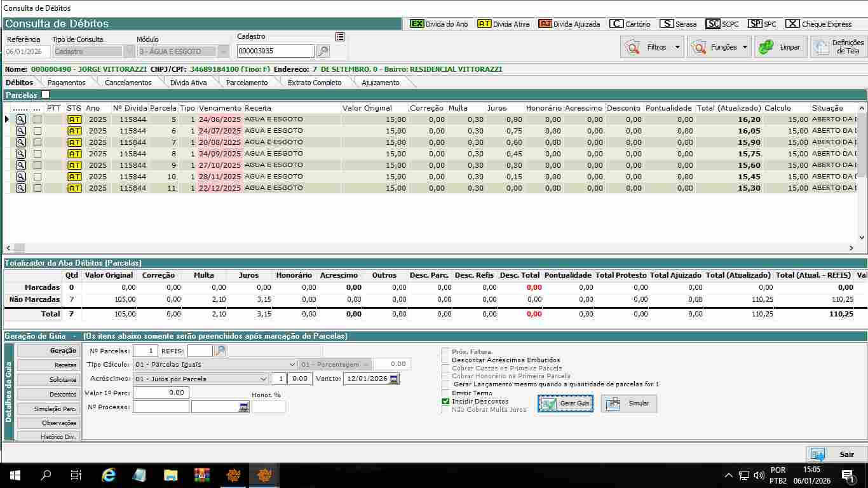
Task: Click the Limpar button
Action: pyautogui.click(x=781, y=47)
